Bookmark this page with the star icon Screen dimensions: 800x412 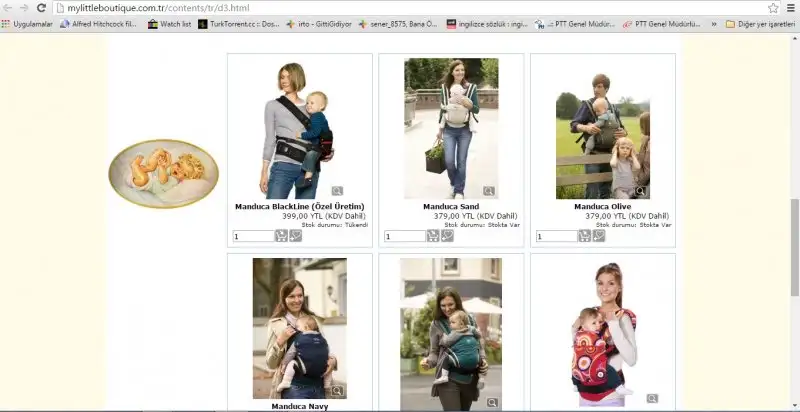click(773, 8)
